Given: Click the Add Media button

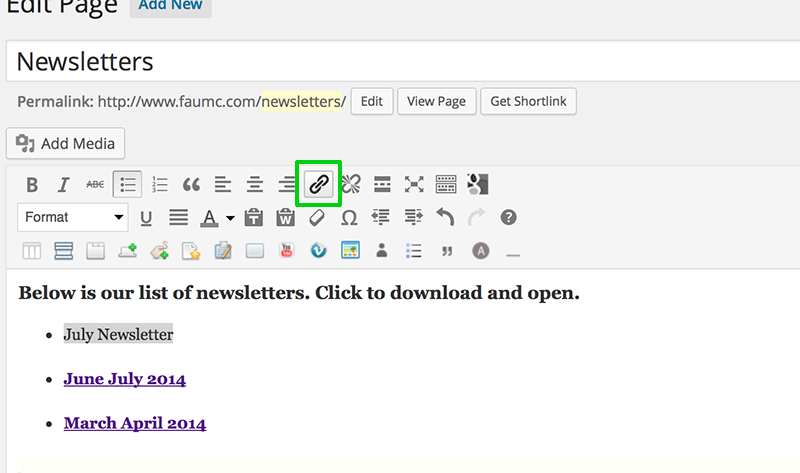Looking at the screenshot, I should (66, 144).
